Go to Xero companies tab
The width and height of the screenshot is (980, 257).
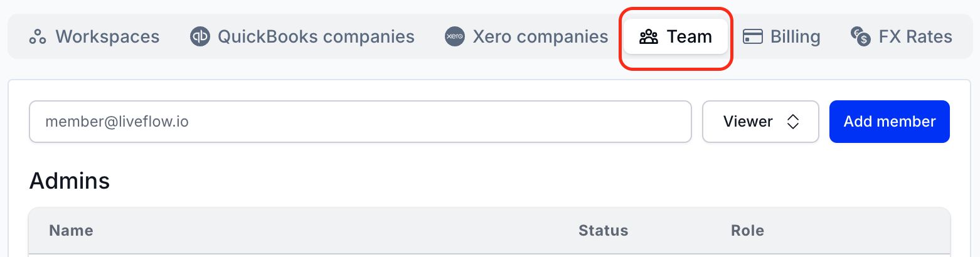(526, 37)
